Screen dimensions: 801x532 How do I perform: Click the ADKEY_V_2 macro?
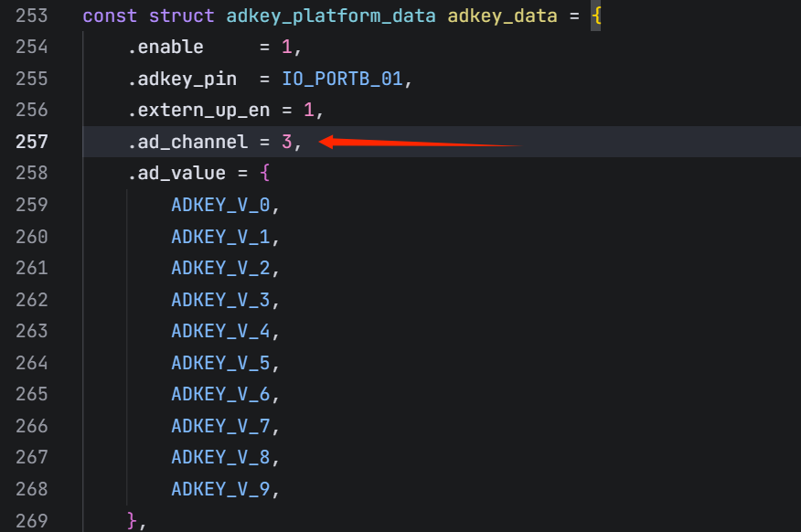tap(220, 268)
